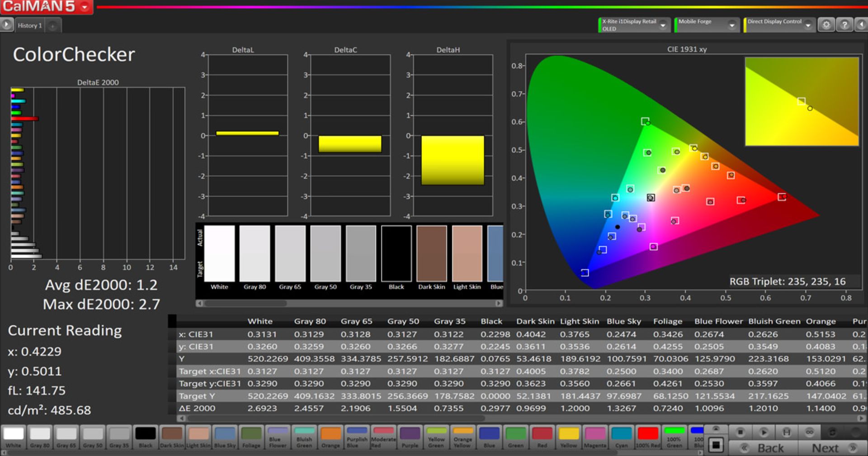Viewport: 868px width, 456px height.
Task: Click the stop measurement icon
Action: pyautogui.click(x=740, y=432)
